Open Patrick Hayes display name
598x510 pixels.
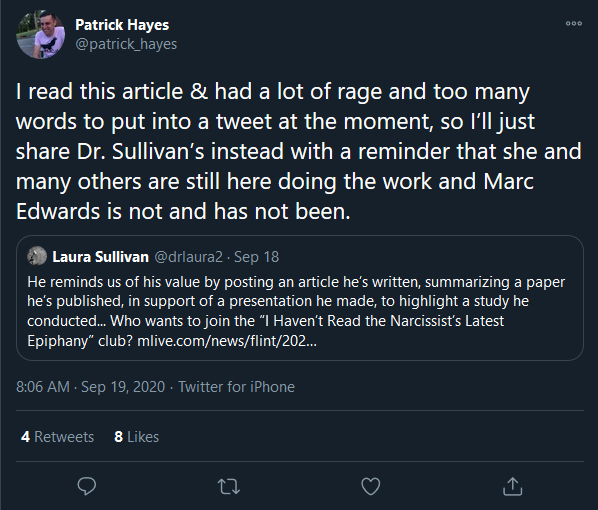tap(122, 25)
